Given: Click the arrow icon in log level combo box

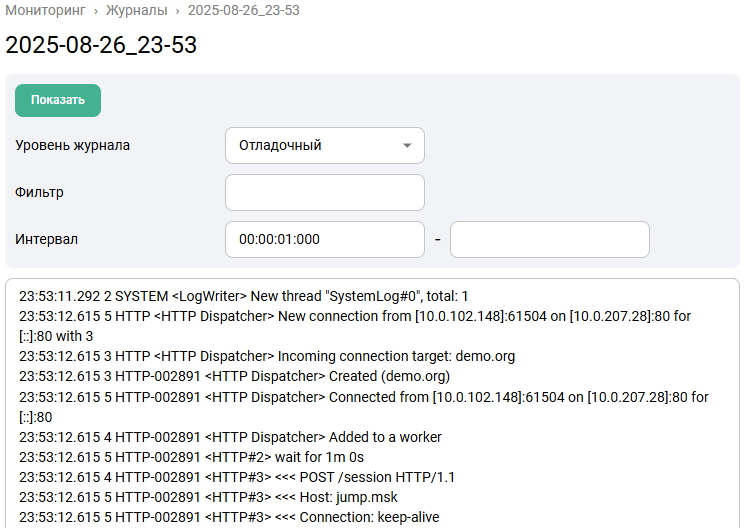Looking at the screenshot, I should [407, 146].
